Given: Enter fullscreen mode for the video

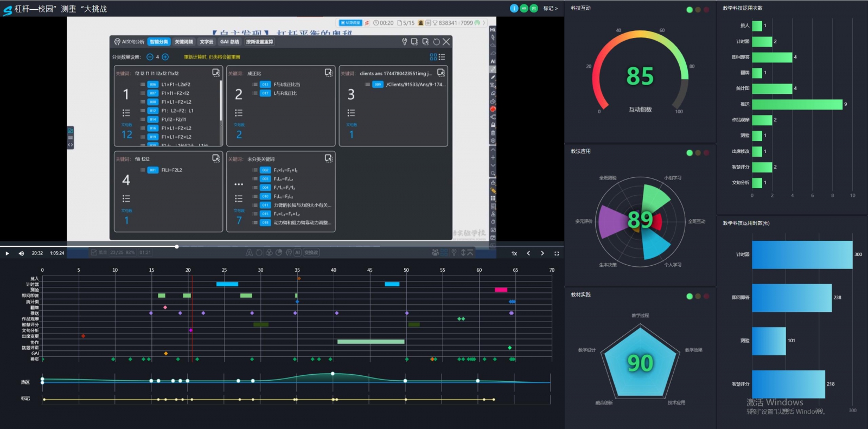Looking at the screenshot, I should click(x=557, y=253).
